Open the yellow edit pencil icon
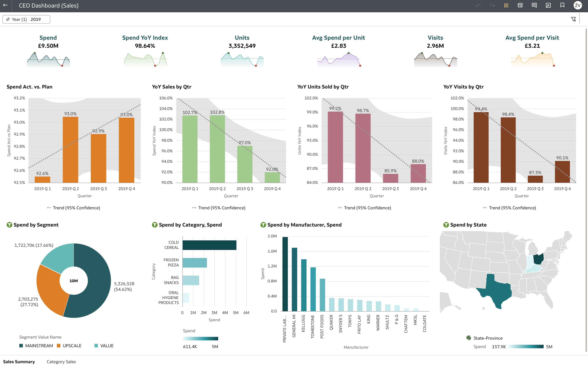Viewport: 588px width, 366px height. (506, 5)
